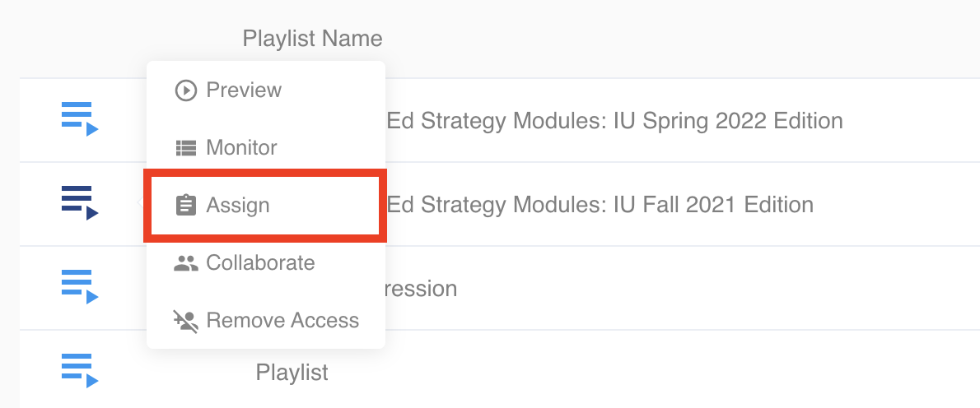The height and width of the screenshot is (408, 980).
Task: Select Assign in the playlist menu
Action: [238, 206]
